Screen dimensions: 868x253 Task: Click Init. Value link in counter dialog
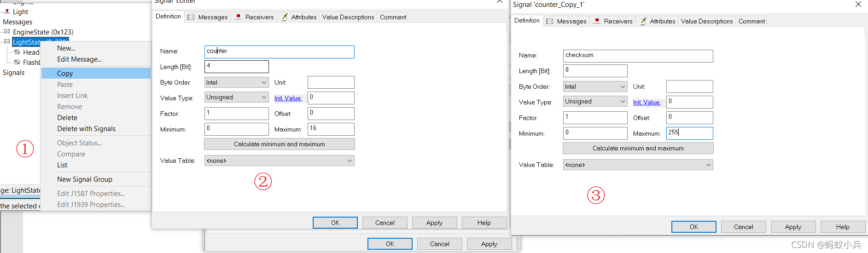point(288,98)
